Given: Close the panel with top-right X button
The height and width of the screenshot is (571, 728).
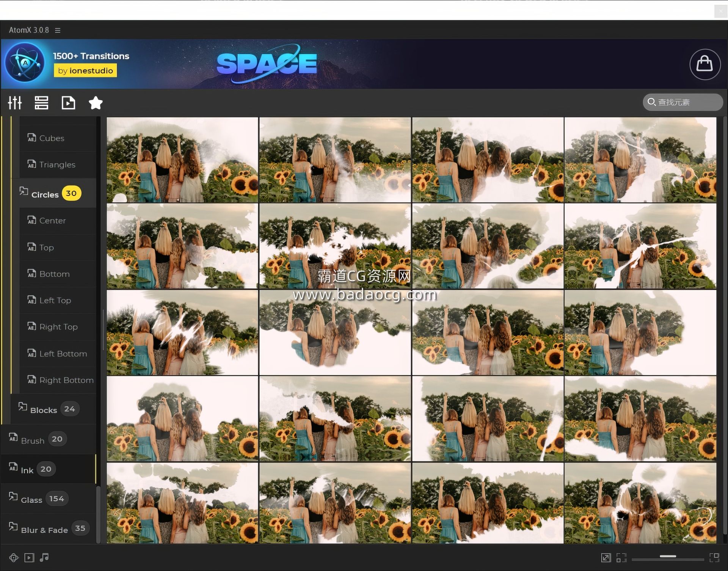Looking at the screenshot, I should (720, 11).
